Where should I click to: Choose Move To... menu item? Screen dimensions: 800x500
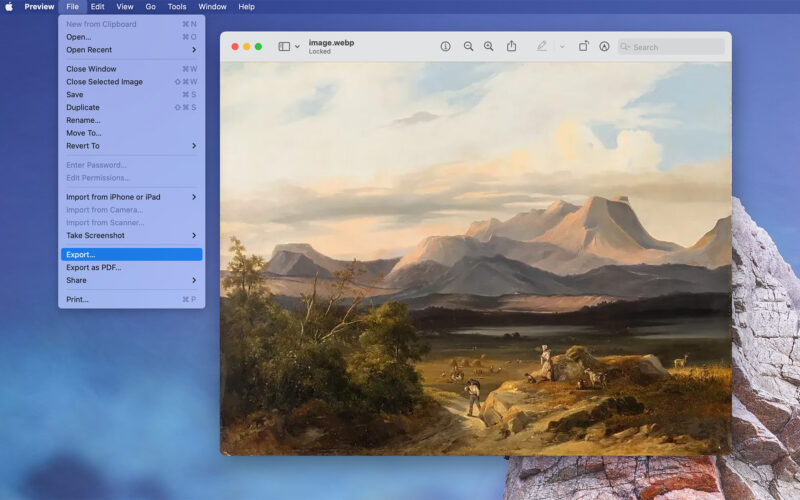(132, 133)
